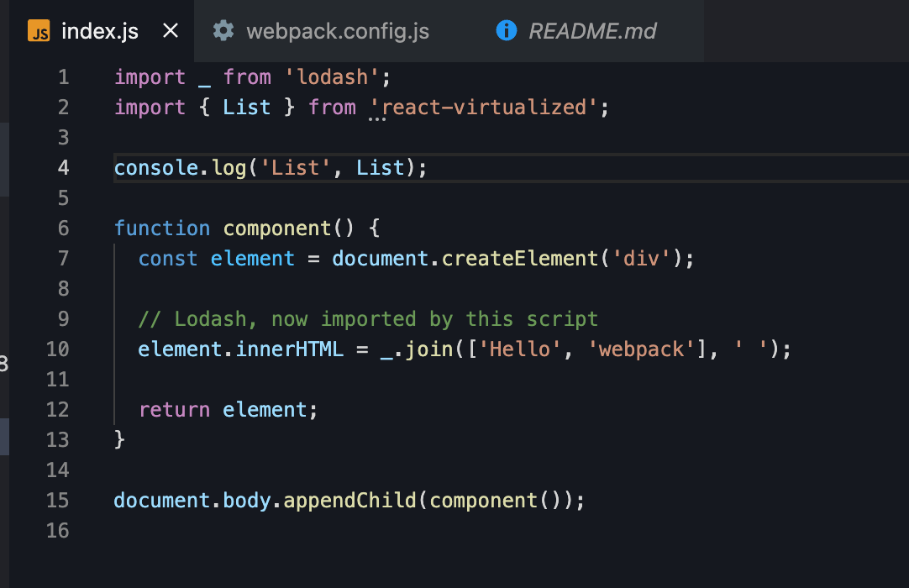Click the JS file icon on index.js tab
The image size is (909, 588).
(x=39, y=31)
